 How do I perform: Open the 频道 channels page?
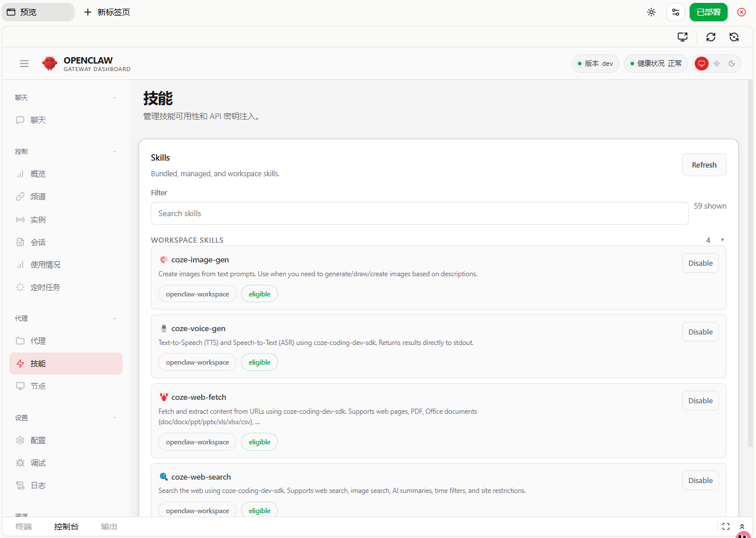click(66, 196)
